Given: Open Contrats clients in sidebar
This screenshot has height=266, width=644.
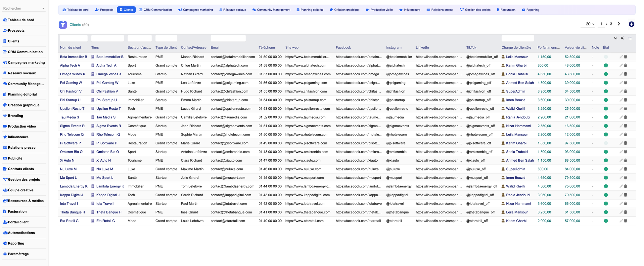Looking at the screenshot, I should click(x=21, y=169).
